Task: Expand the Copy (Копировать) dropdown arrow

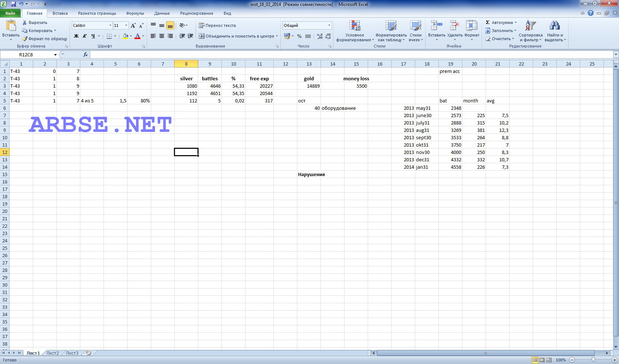Action: tap(55, 31)
